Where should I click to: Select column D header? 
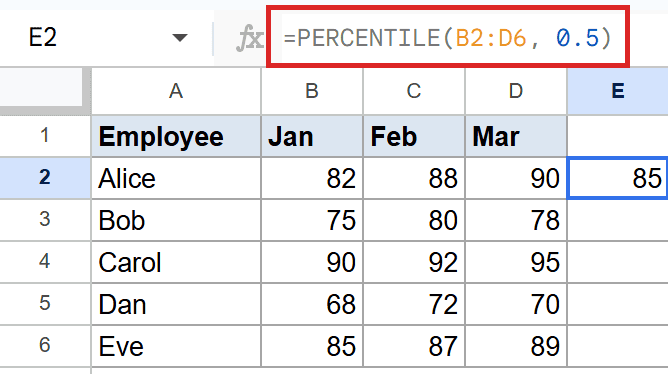pos(516,91)
